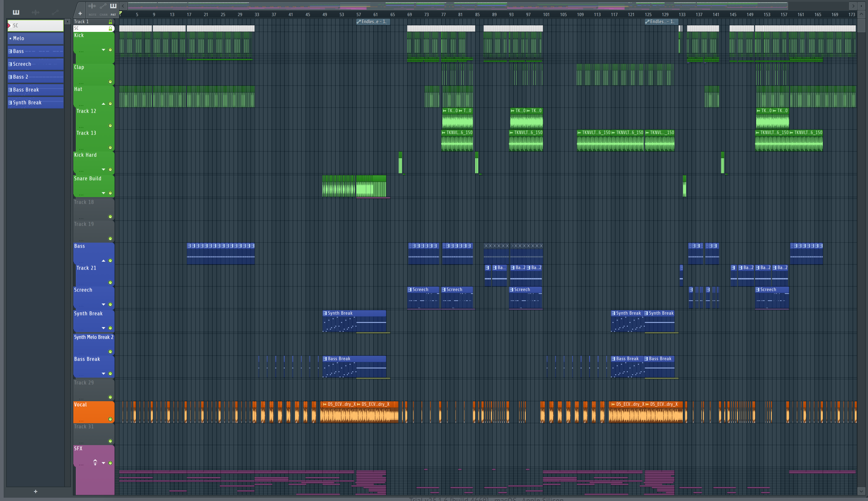The height and width of the screenshot is (501, 868).
Task: Select the Melo pattern in picker
Action: 36,38
